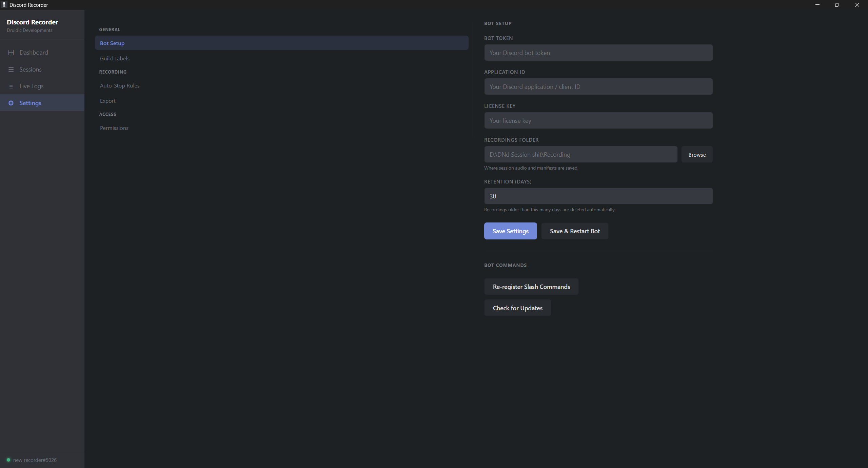Select the bot account label new recorder#5026
The width and height of the screenshot is (868, 468).
point(35,460)
